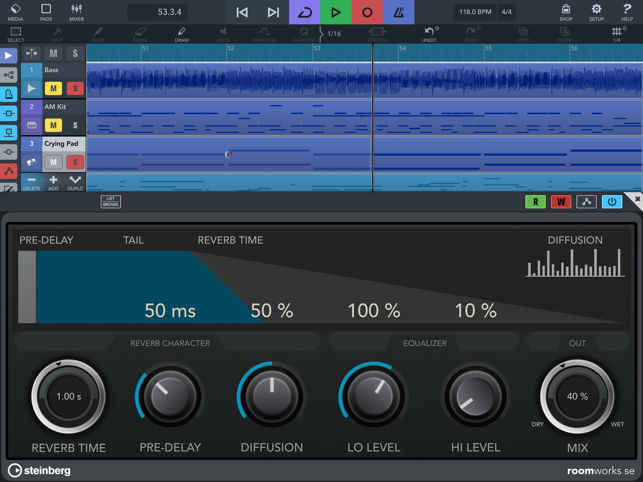Open the tempo 118.0 BPM setting
643x482 pixels.
coord(474,13)
